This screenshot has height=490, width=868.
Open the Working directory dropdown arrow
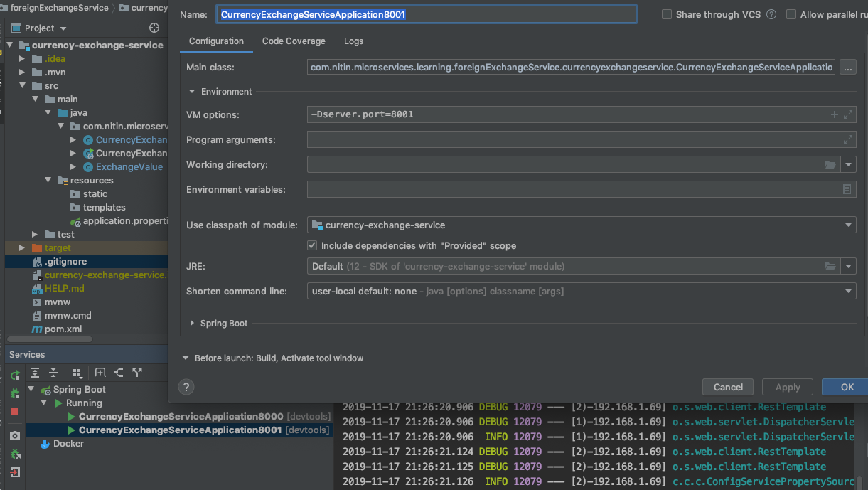coord(849,165)
